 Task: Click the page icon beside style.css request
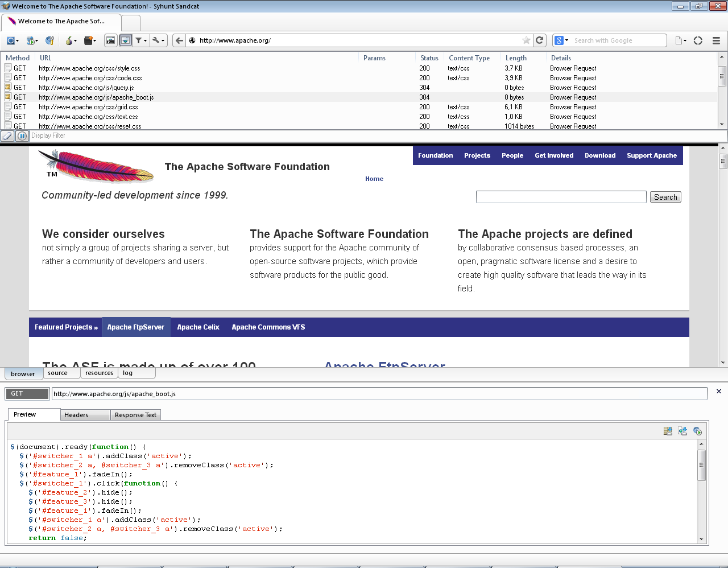point(8,68)
